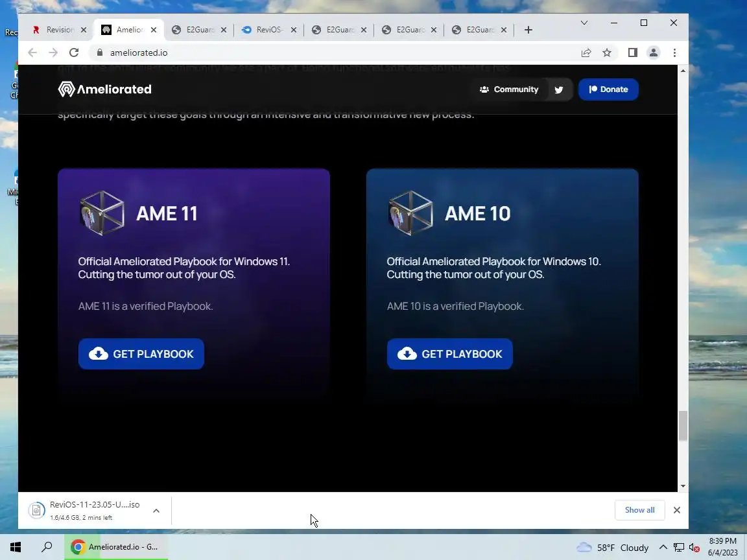
Task: Close the Ameliorated tab
Action: [x=154, y=30]
